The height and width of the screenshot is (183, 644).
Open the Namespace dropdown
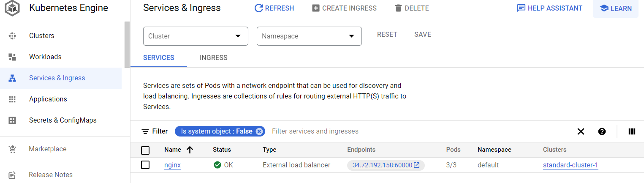(x=309, y=36)
